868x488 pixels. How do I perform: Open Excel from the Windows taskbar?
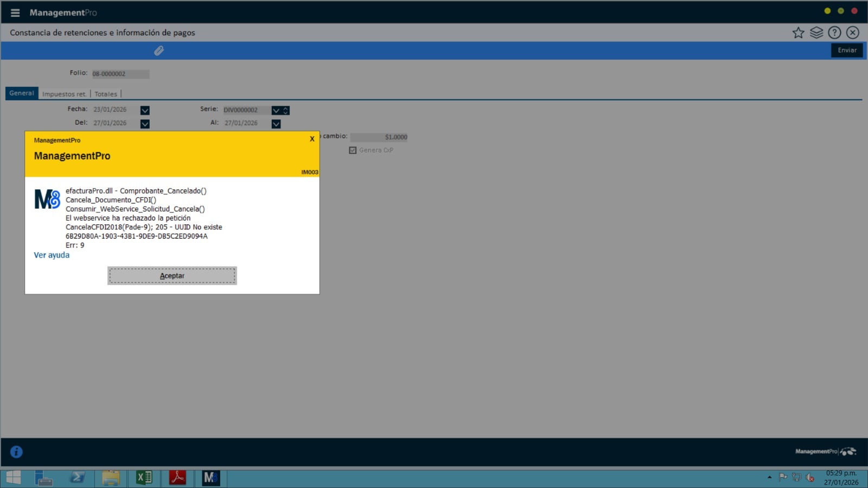click(144, 478)
